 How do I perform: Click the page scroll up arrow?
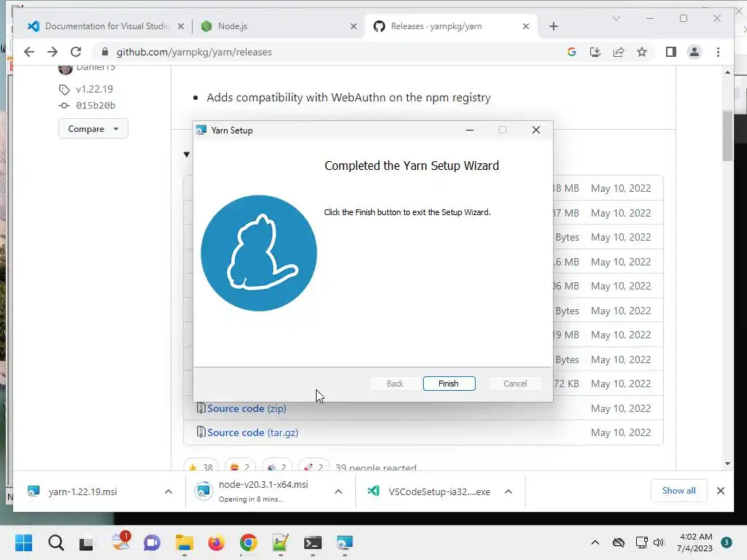[x=727, y=72]
